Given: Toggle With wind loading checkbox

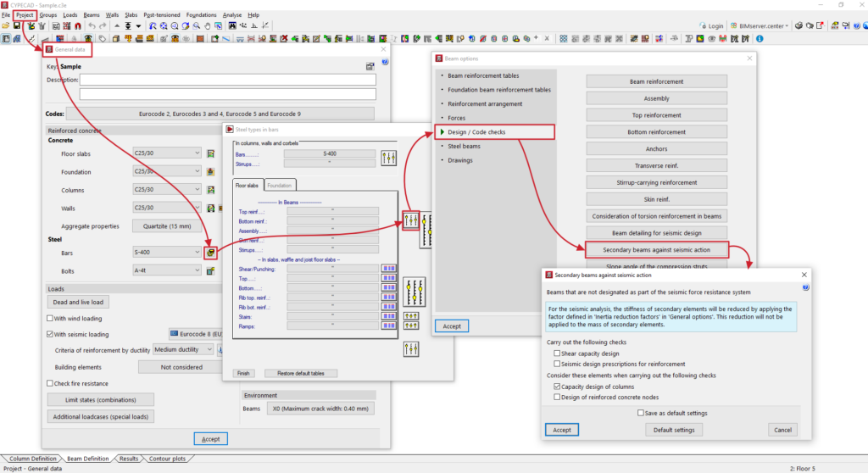Looking at the screenshot, I should [50, 319].
